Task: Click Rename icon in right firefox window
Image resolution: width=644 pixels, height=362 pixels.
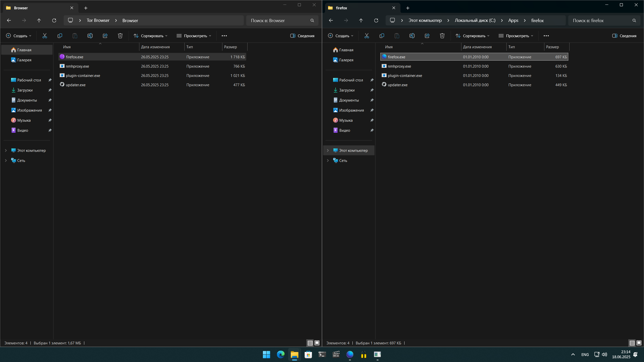Action: [412, 36]
